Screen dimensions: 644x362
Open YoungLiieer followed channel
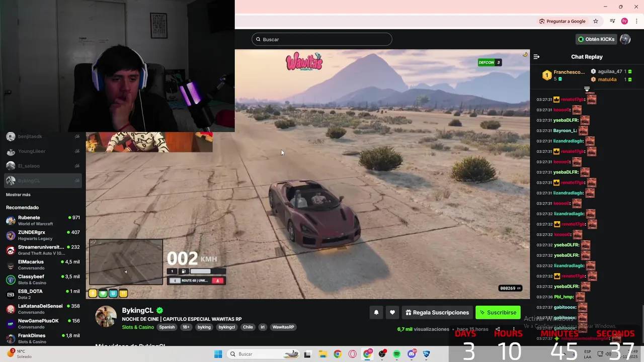pos(43,151)
